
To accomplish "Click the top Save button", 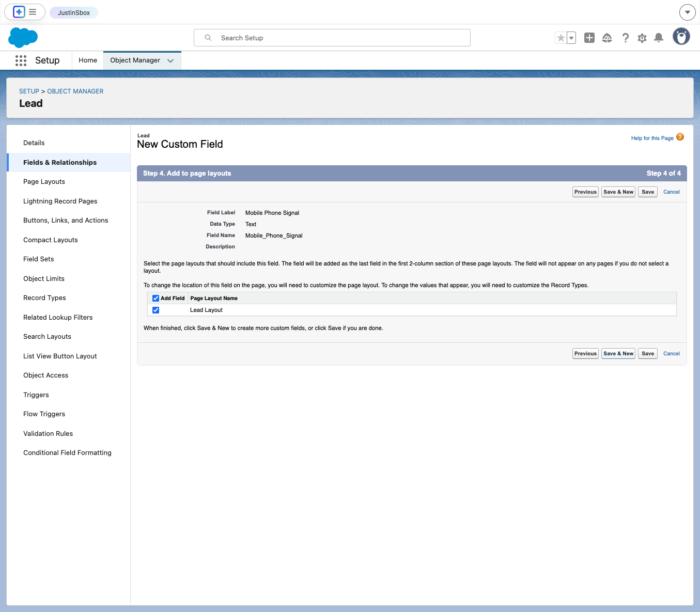I will click(x=648, y=192).
